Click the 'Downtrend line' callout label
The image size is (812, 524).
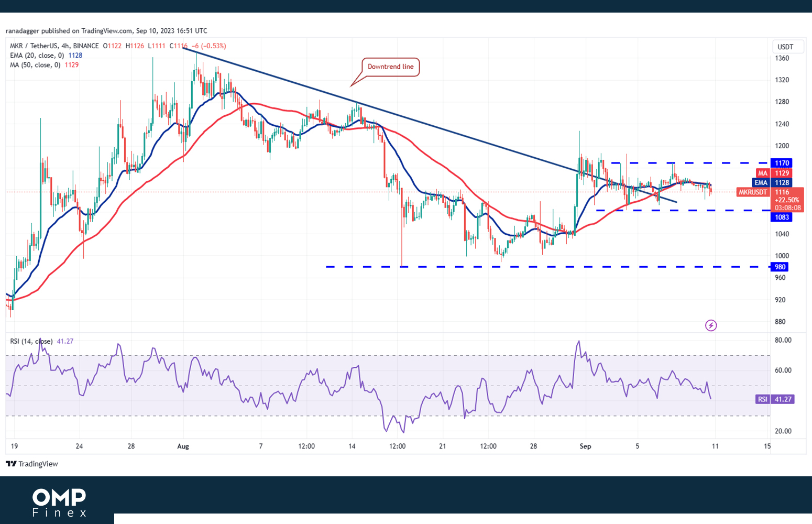(391, 67)
